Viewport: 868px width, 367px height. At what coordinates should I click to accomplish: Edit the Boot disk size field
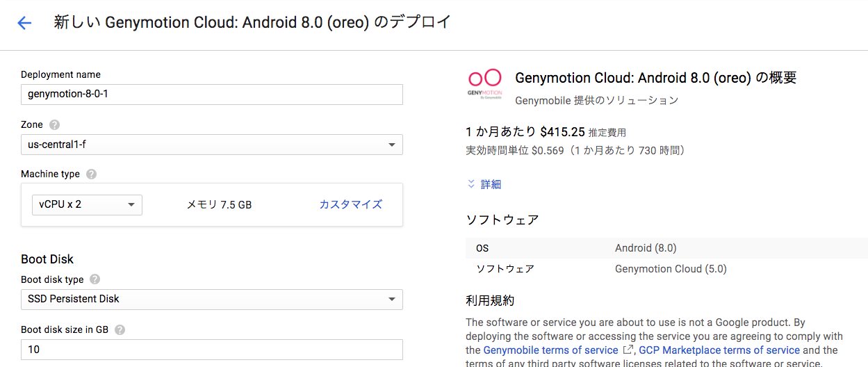pyautogui.click(x=212, y=350)
